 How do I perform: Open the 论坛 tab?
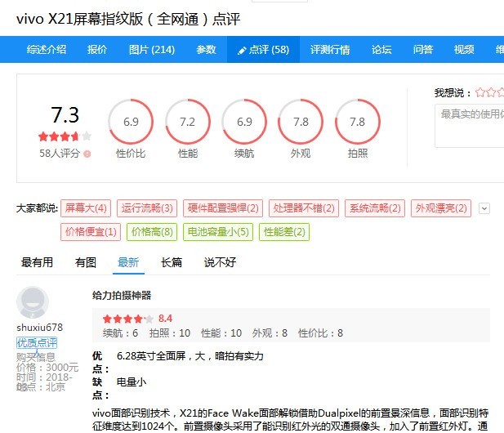[381, 50]
